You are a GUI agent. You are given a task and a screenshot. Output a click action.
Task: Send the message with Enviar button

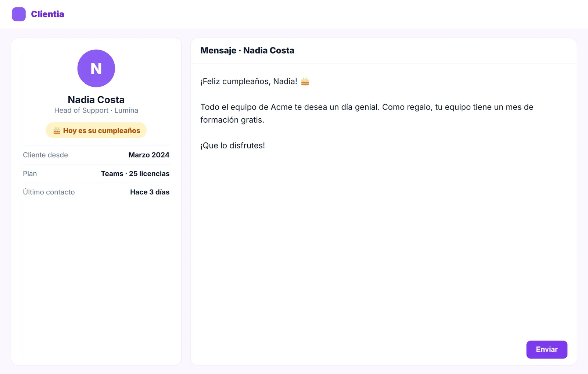(547, 349)
